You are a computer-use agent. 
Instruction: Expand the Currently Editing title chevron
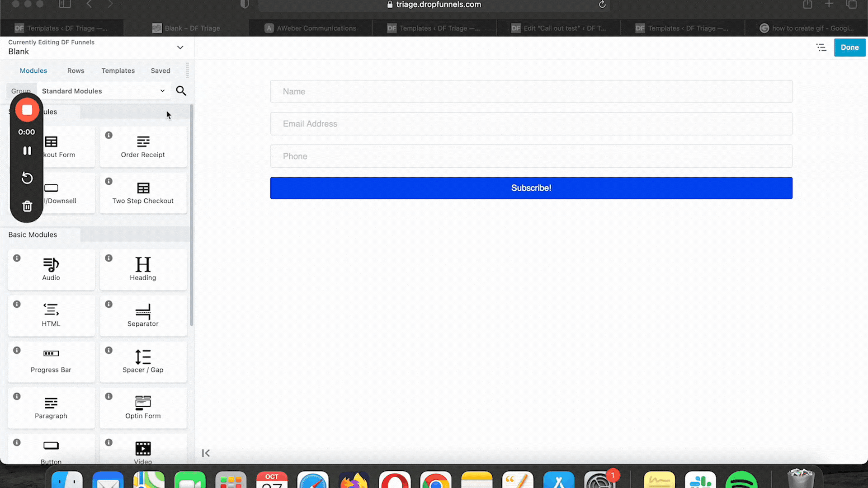[180, 47]
